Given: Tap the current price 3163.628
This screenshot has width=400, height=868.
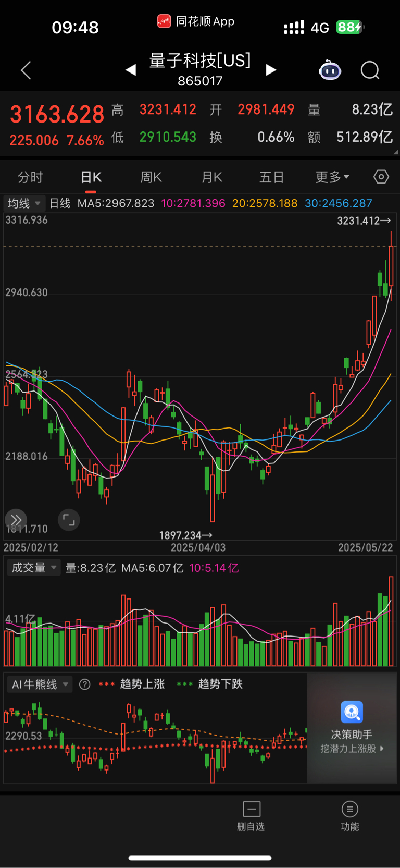Looking at the screenshot, I should point(57,114).
